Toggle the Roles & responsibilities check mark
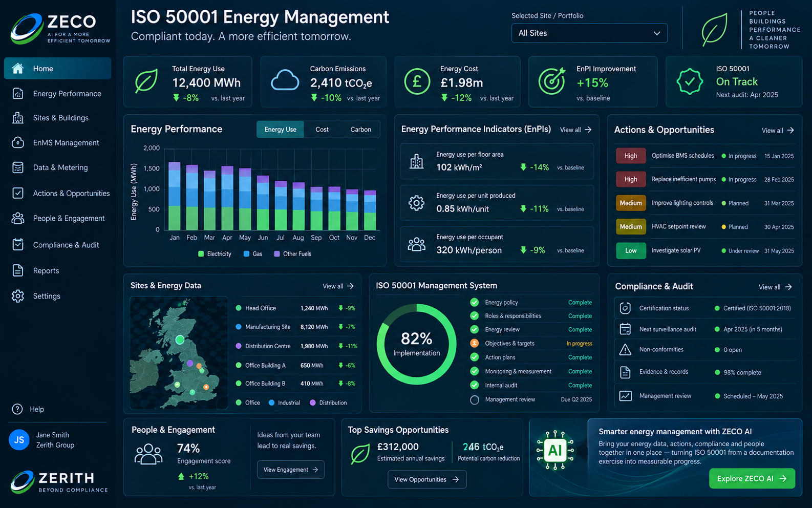 [x=475, y=316]
